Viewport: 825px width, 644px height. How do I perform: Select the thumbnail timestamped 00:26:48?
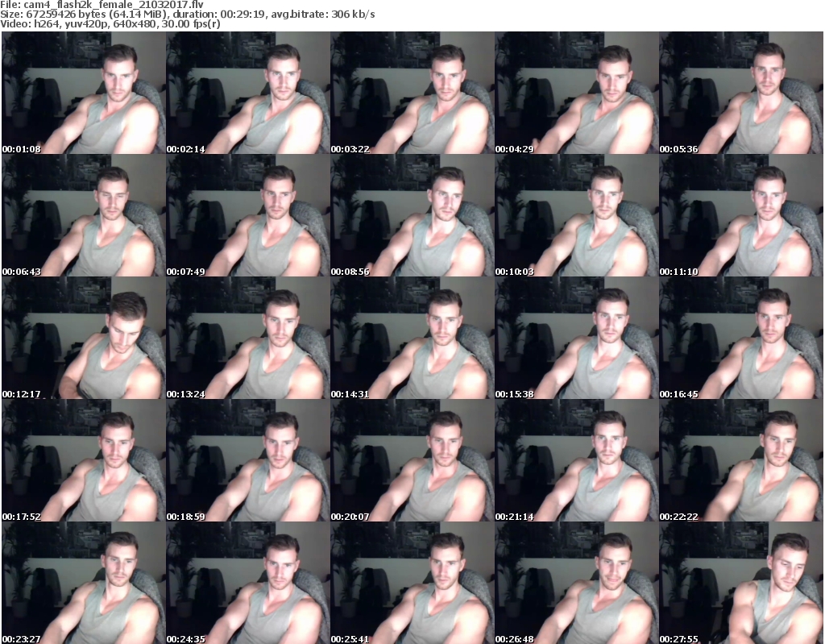pos(577,583)
